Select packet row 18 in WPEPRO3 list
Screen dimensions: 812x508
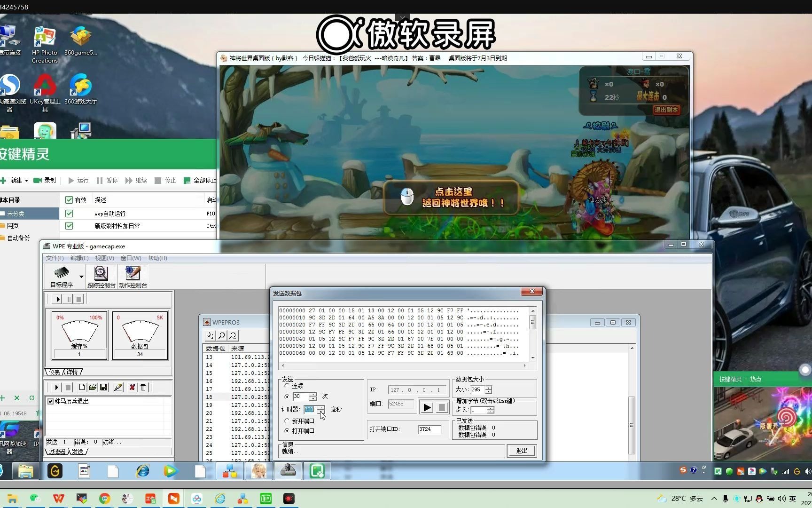click(237, 397)
